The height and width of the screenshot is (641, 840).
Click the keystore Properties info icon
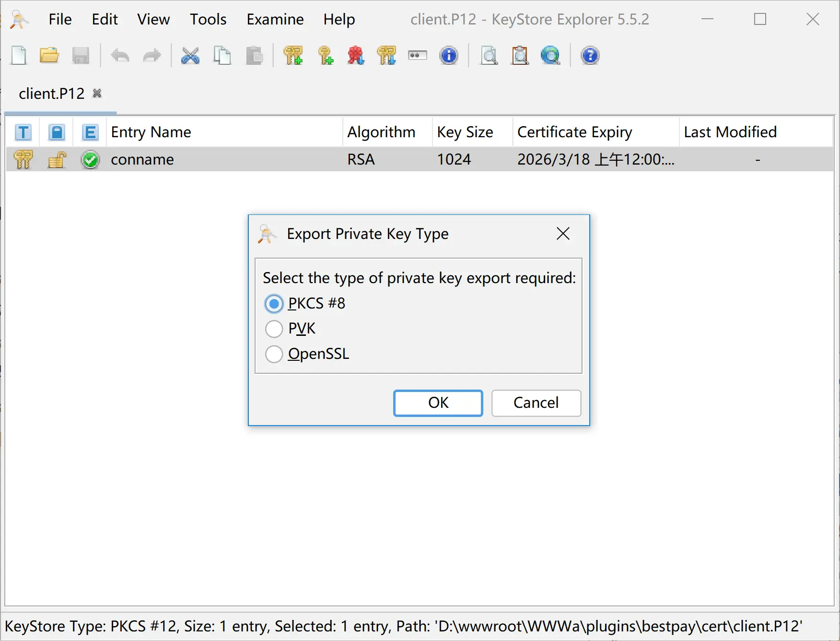tap(449, 56)
